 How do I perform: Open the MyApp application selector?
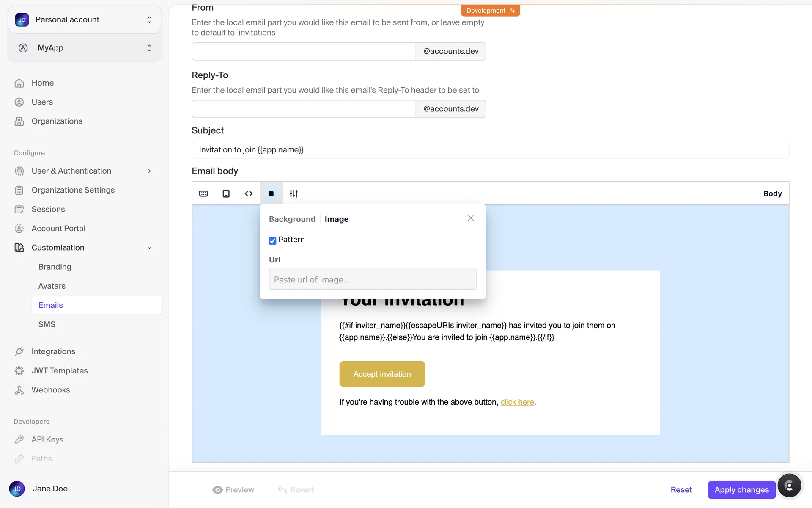coord(85,48)
